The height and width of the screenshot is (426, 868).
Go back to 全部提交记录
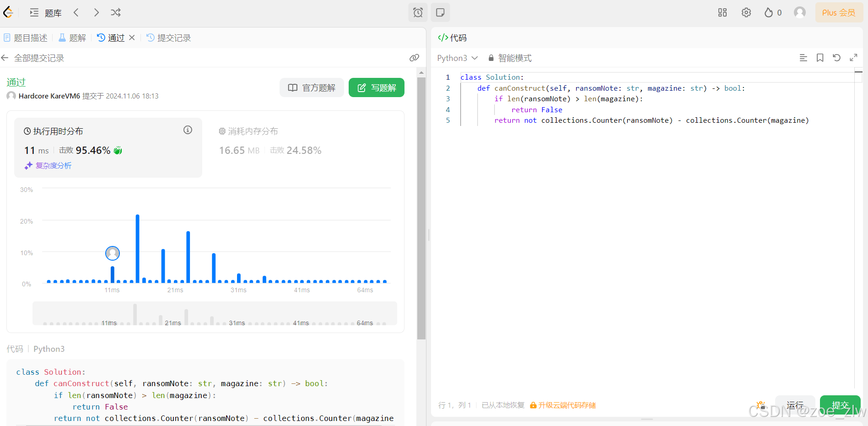pos(32,58)
